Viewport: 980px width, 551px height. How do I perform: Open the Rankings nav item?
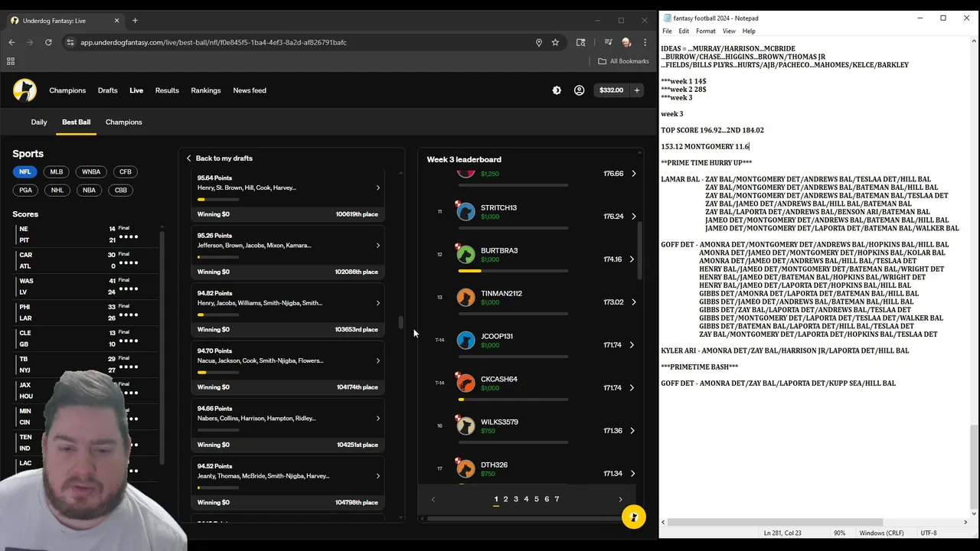pyautogui.click(x=206, y=90)
